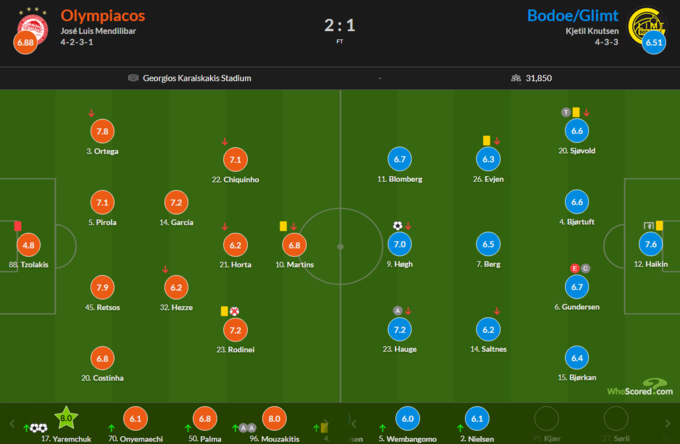The image size is (680, 444).
Task: Select Haikin's 7.6 rating circle
Action: click(651, 245)
